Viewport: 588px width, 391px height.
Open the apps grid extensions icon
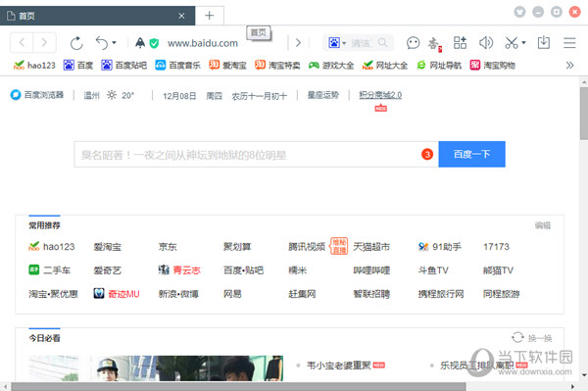(x=460, y=43)
